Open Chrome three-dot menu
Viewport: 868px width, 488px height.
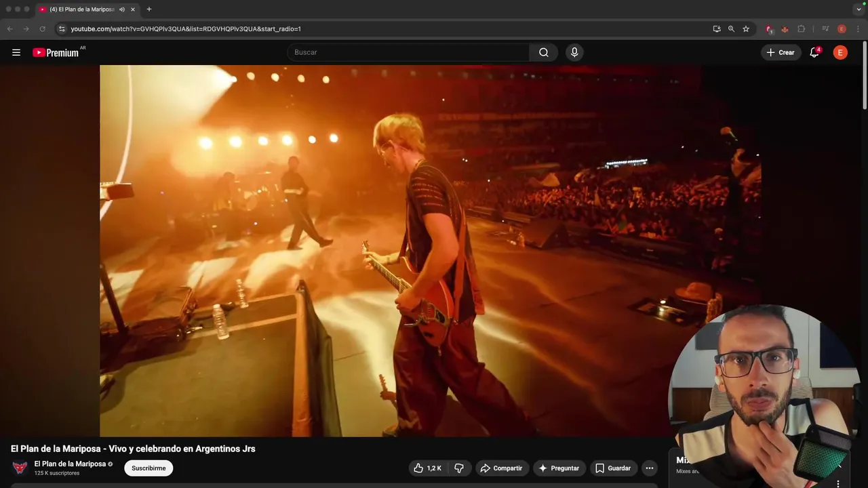(859, 29)
